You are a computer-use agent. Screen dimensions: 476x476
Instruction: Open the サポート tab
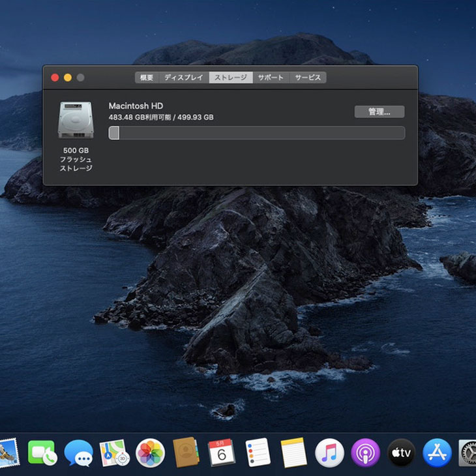coord(271,78)
